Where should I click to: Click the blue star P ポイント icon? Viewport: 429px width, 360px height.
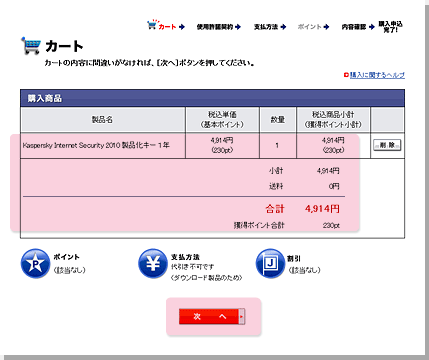[x=35, y=263]
